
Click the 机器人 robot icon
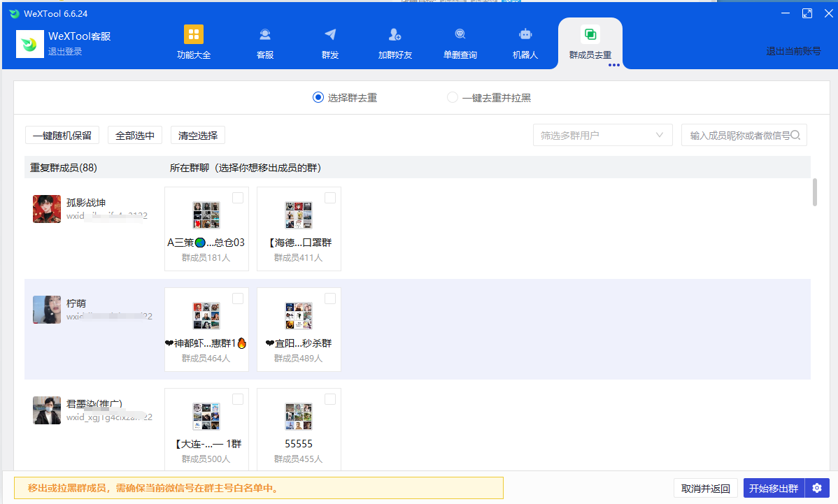pos(525,35)
